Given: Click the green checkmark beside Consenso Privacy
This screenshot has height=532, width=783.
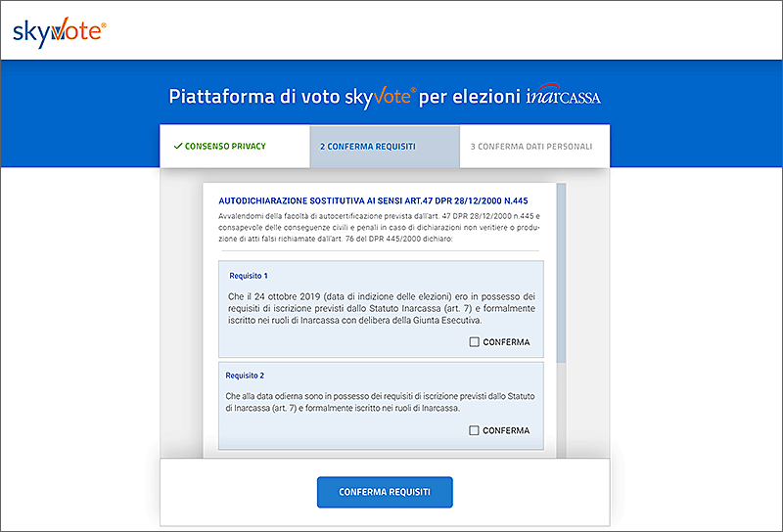Looking at the screenshot, I should [177, 146].
